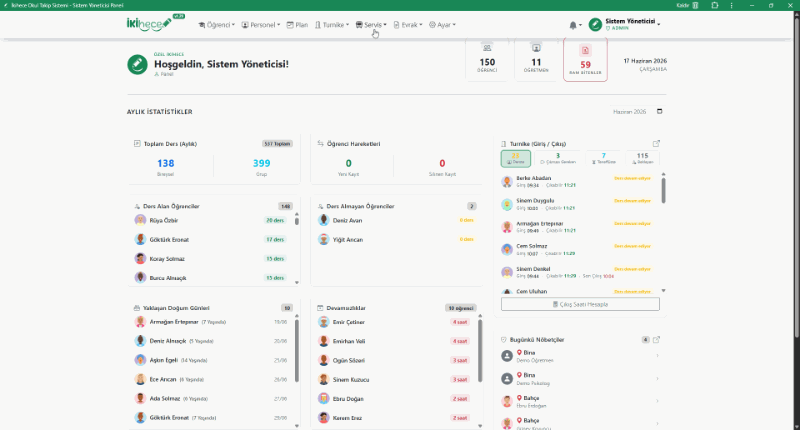Open the Servis menu
800x430 pixels.
371,24
